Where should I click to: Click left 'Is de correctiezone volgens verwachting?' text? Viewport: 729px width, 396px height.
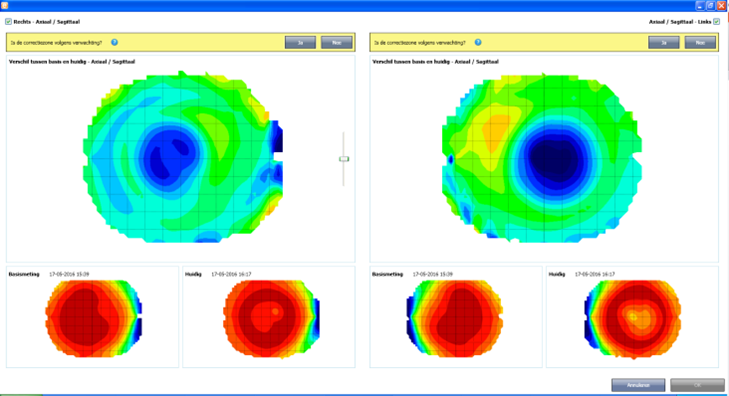coord(56,43)
